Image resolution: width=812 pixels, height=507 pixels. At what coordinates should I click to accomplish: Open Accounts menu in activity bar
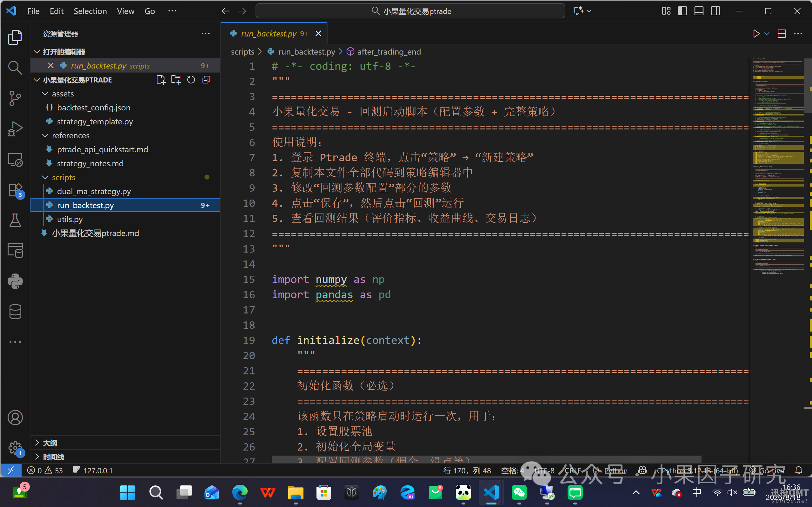click(x=15, y=418)
